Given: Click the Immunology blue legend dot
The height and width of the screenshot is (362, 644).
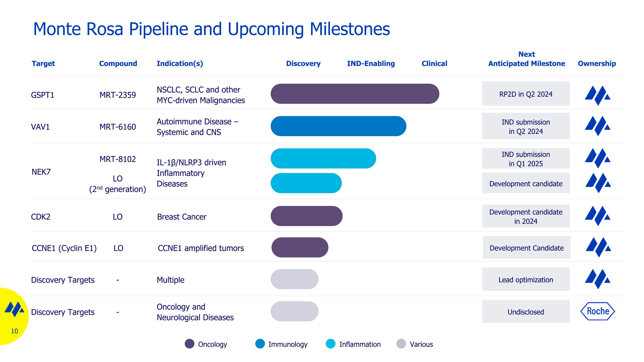Looking at the screenshot, I should point(260,344).
